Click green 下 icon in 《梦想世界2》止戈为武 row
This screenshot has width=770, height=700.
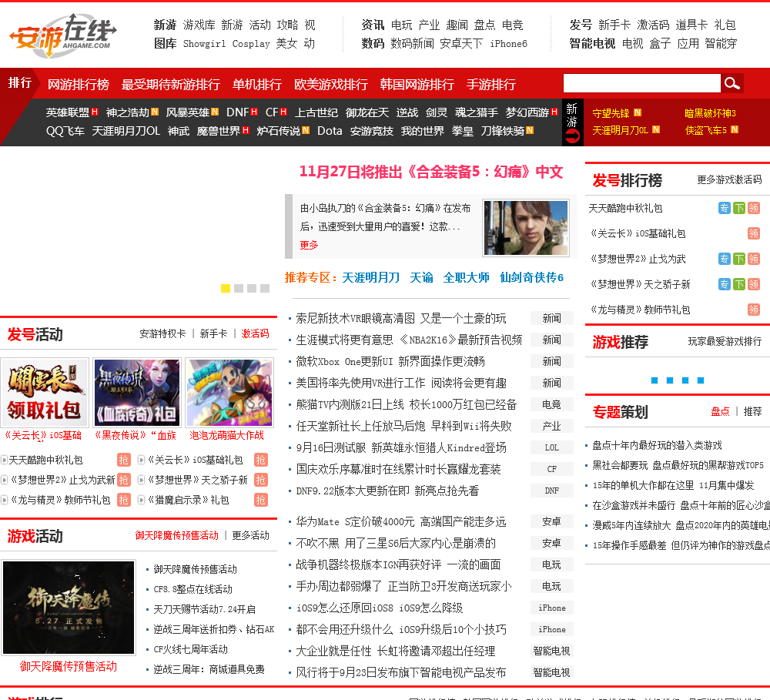739,259
